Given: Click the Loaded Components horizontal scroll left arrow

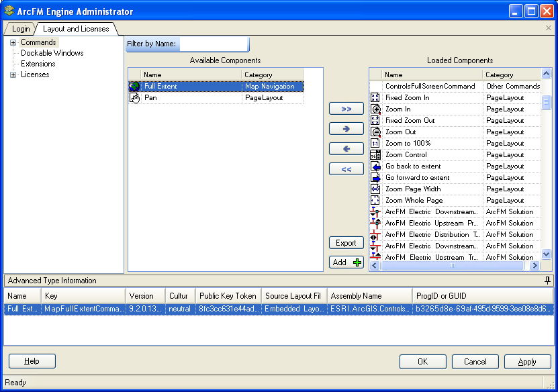Looking at the screenshot, I should pyautogui.click(x=375, y=265).
